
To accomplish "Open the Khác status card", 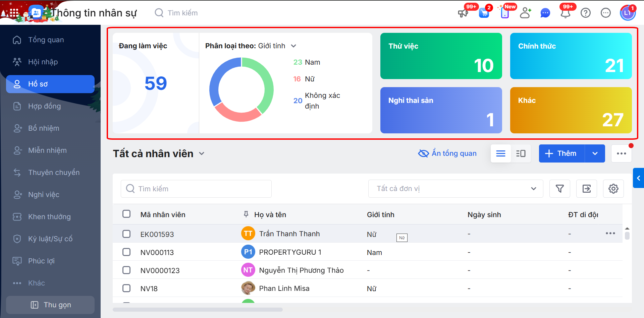I will pos(571,110).
